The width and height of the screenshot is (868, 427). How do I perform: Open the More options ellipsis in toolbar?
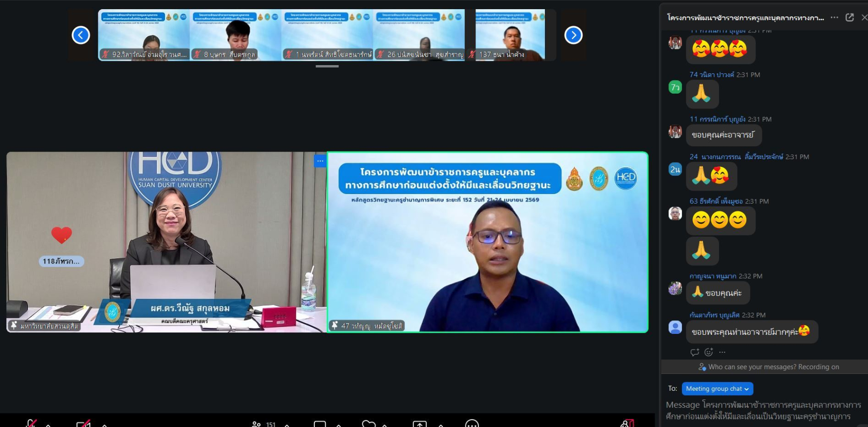click(x=472, y=424)
